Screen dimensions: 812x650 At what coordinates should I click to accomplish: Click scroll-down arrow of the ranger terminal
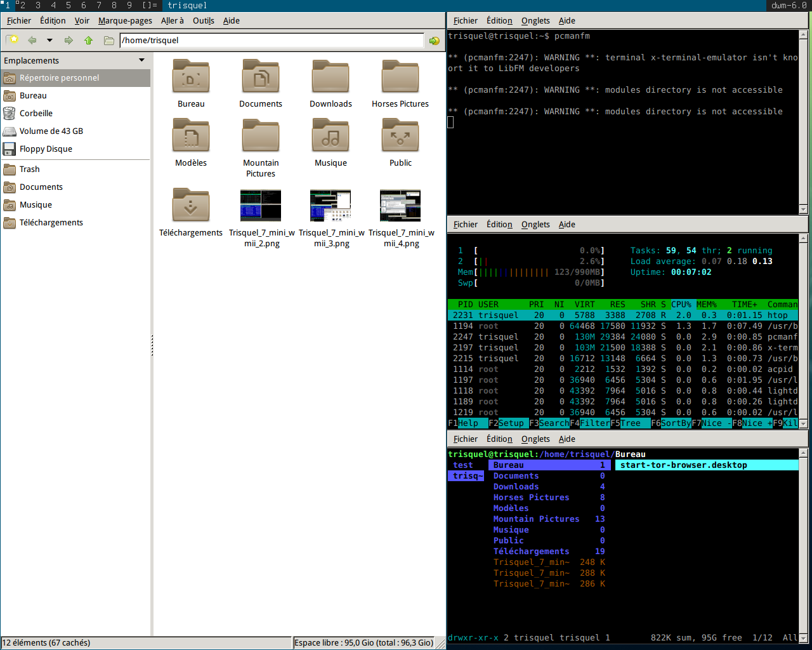pos(803,639)
